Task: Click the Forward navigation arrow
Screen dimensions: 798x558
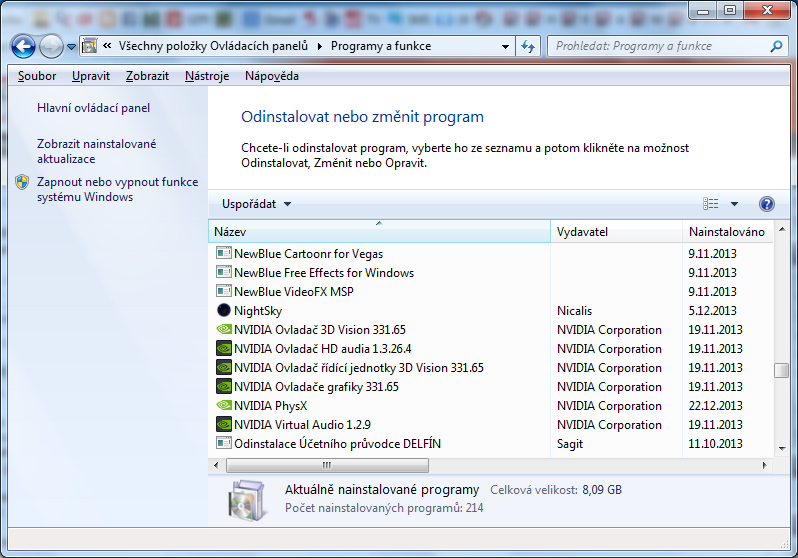Action: pyautogui.click(x=51, y=47)
